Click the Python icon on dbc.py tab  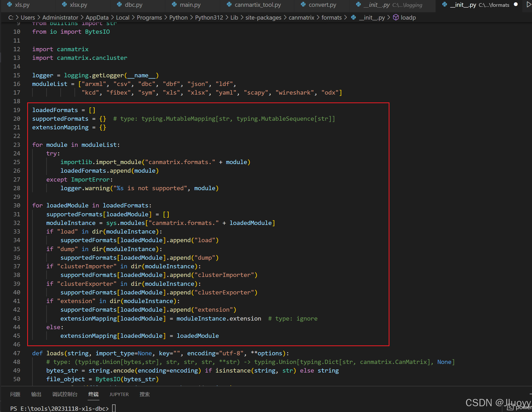click(x=119, y=5)
